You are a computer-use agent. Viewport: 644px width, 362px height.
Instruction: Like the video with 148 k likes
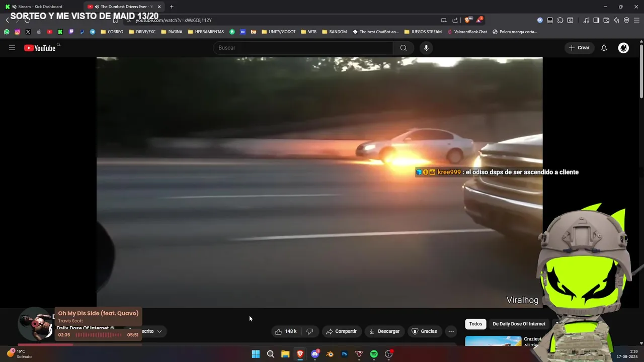285,331
